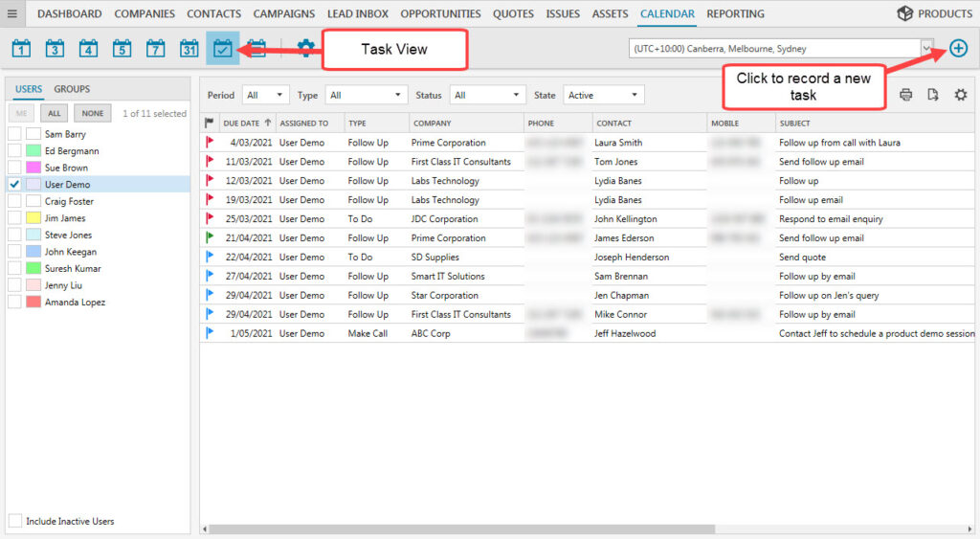Go to the Opportunities menu tab

(x=440, y=13)
